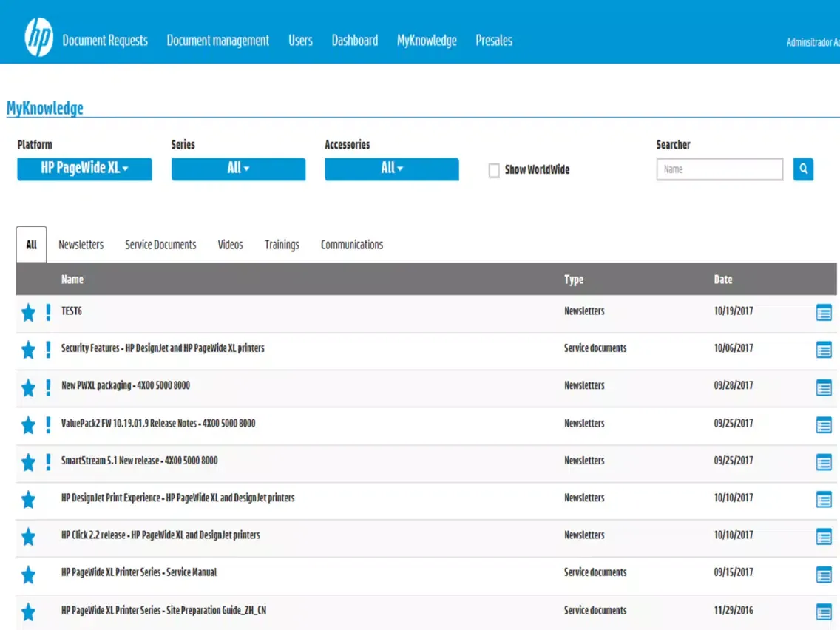Enable the Show WorldWide checkbox
Image resolution: width=840 pixels, height=630 pixels.
pyautogui.click(x=493, y=169)
